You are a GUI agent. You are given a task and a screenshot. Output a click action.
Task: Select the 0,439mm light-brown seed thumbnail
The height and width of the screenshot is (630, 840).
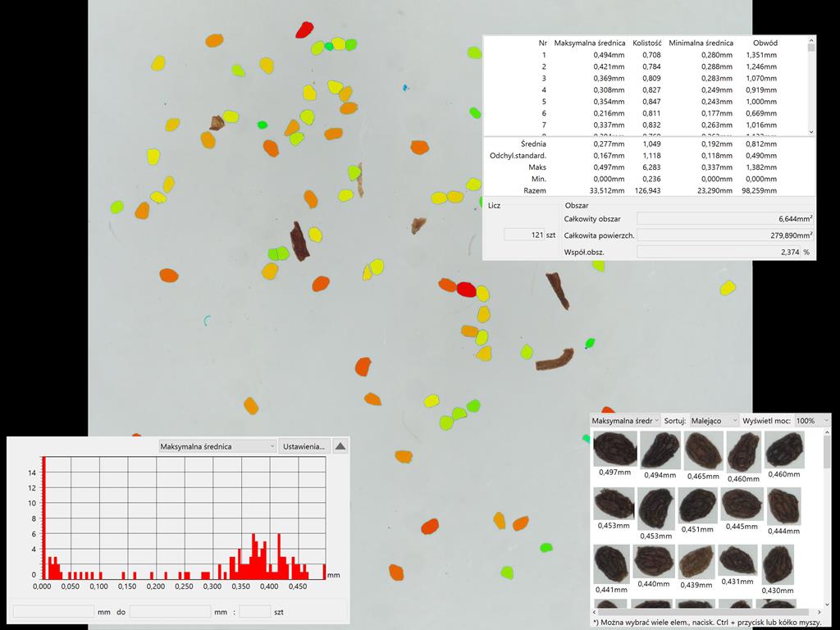point(696,562)
